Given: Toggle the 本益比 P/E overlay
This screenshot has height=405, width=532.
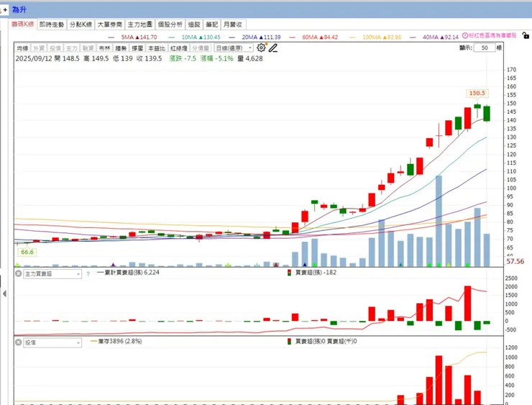Looking at the screenshot, I should [x=156, y=48].
